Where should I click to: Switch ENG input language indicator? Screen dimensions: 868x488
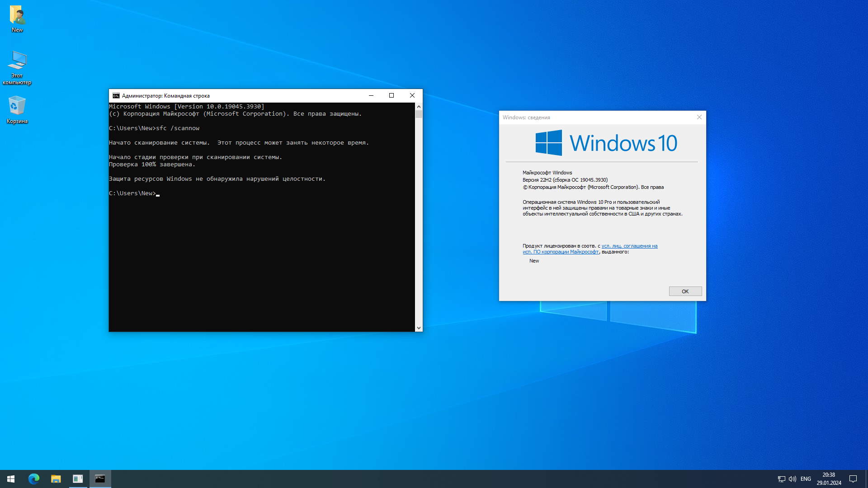coord(806,479)
